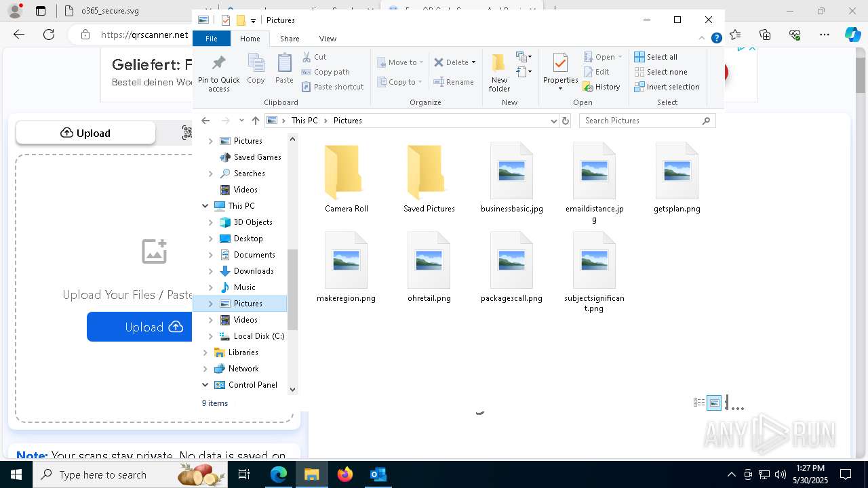The width and height of the screenshot is (868, 488).
Task: Open the Open button dropdown
Action: [x=620, y=57]
